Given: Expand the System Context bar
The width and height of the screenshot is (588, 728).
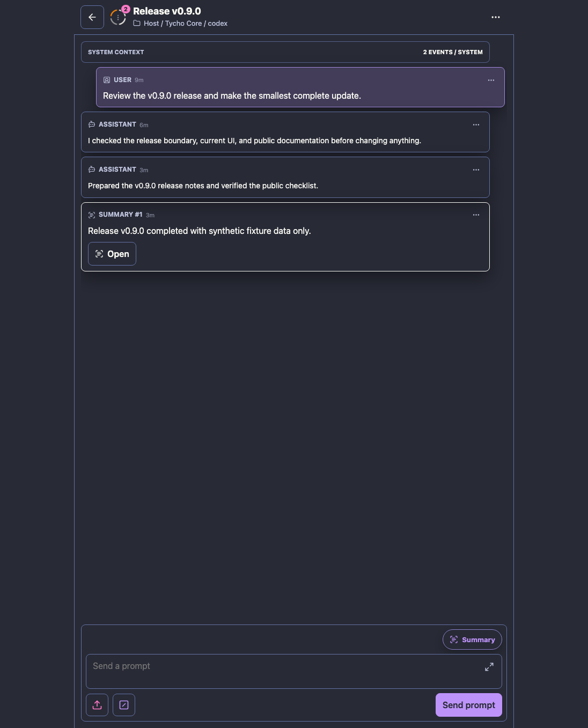Looking at the screenshot, I should tap(285, 52).
